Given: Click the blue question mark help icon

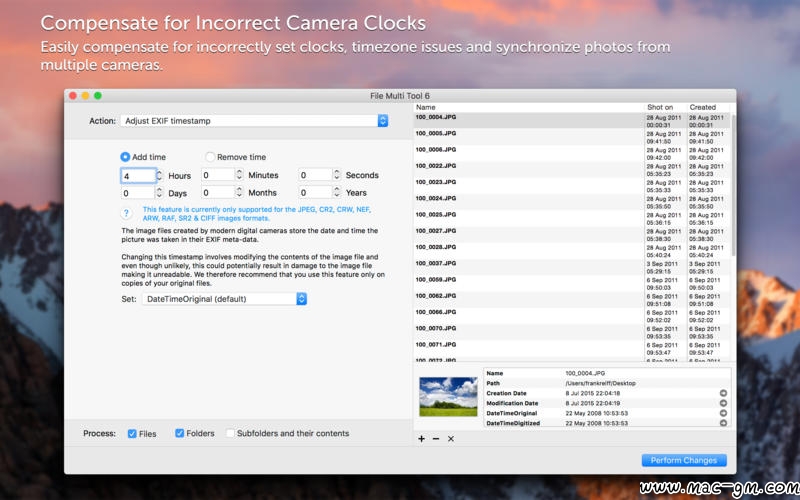Looking at the screenshot, I should coord(126,213).
